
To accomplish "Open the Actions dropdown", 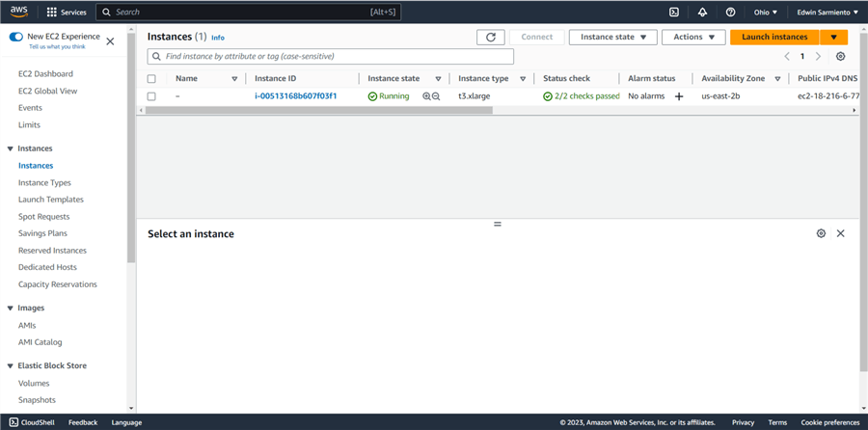I will 693,37.
